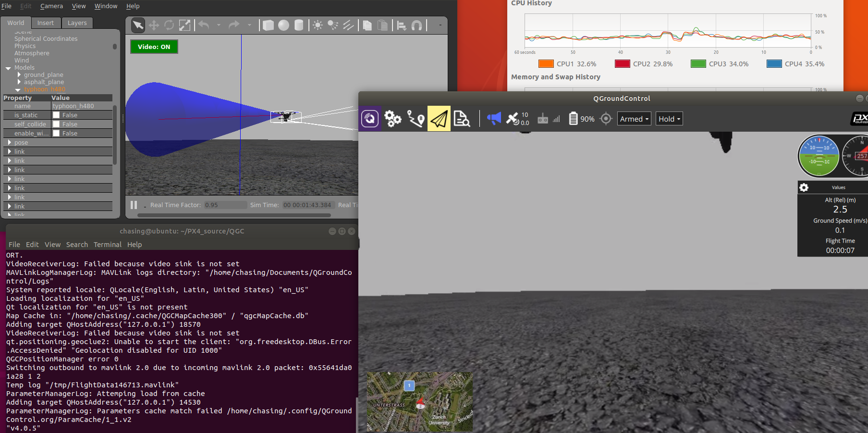Activate Gazebo scale mode tool
The width and height of the screenshot is (868, 433).
click(184, 25)
